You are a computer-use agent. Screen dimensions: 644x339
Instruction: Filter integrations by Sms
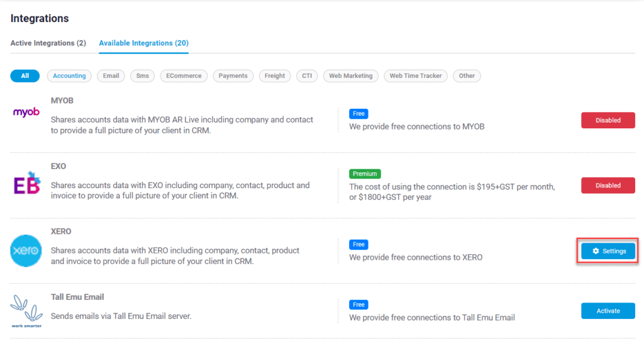coord(143,76)
